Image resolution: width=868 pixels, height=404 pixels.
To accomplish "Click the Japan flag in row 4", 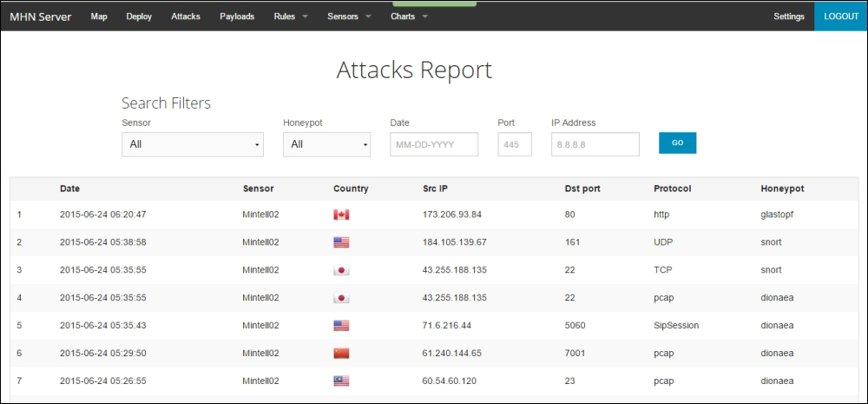I will coord(341,298).
